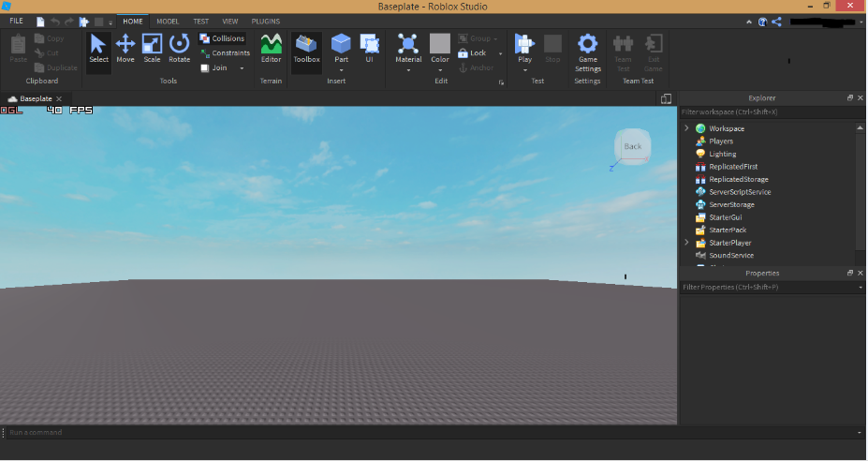Click the Undo arrow
This screenshot has height=461, width=868.
tap(55, 22)
